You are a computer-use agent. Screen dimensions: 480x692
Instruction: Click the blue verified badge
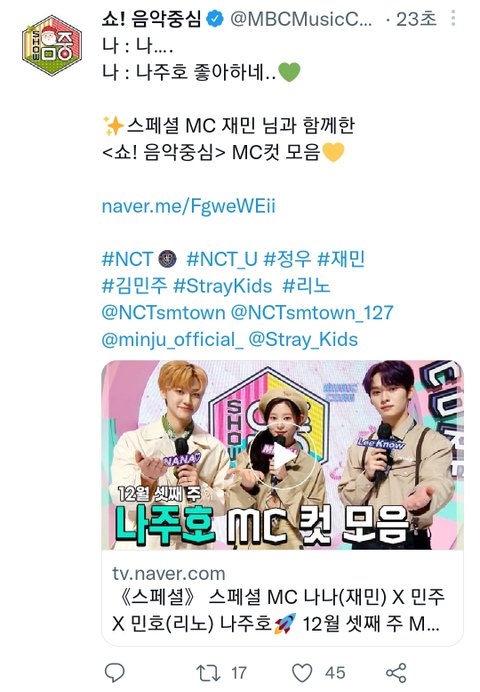pos(215,19)
